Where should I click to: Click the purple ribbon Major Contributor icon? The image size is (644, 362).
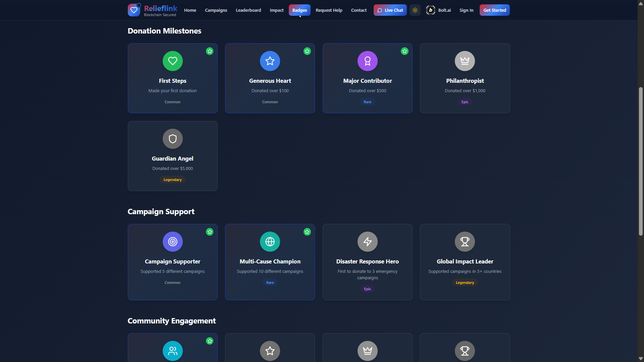(x=367, y=61)
